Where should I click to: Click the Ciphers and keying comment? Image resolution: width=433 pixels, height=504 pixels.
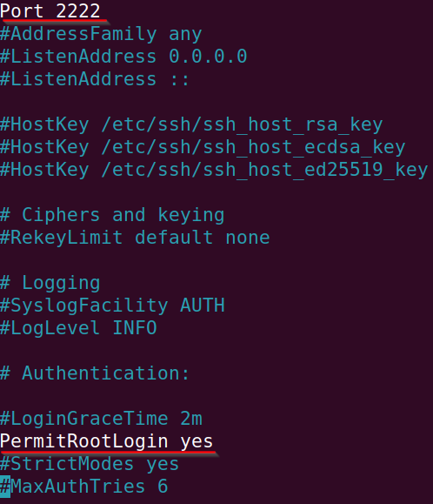pyautogui.click(x=112, y=215)
